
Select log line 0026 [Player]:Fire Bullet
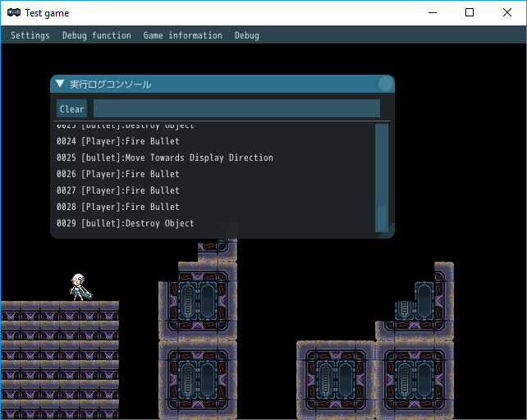click(x=118, y=174)
